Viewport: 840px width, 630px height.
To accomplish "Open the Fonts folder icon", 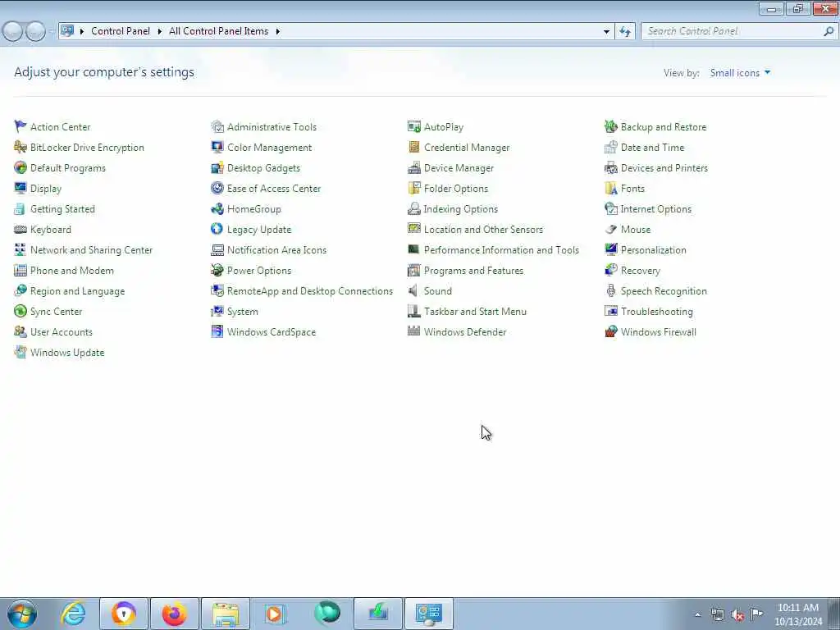I will 610,188.
